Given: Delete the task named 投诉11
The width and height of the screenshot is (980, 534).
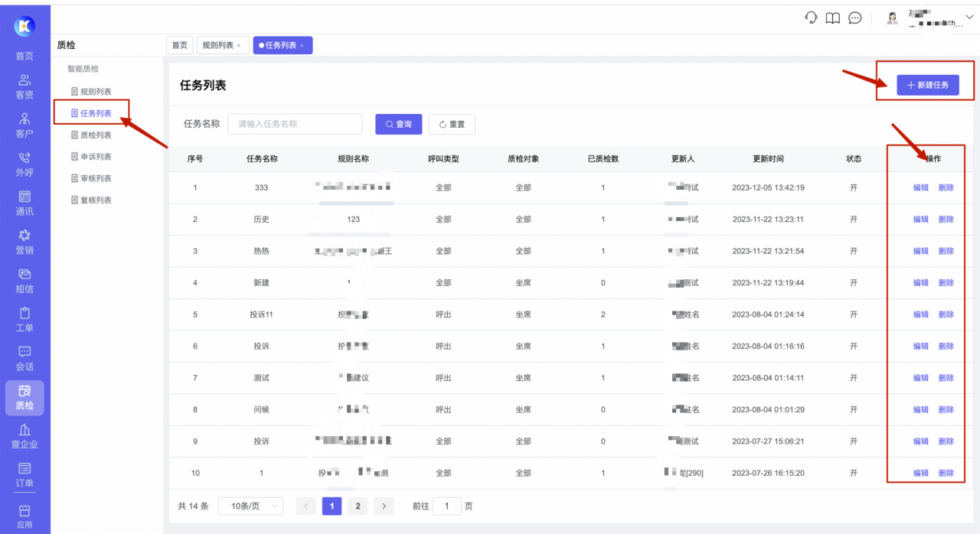Looking at the screenshot, I should coord(946,314).
